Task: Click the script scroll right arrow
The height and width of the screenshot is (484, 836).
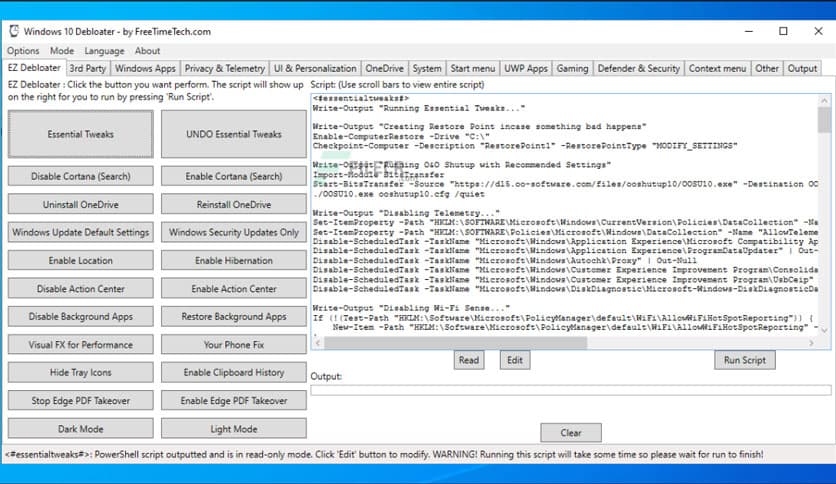Action: 811,343
